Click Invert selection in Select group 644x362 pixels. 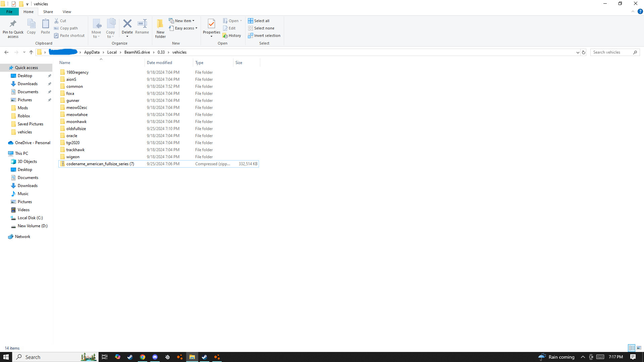pos(264,36)
